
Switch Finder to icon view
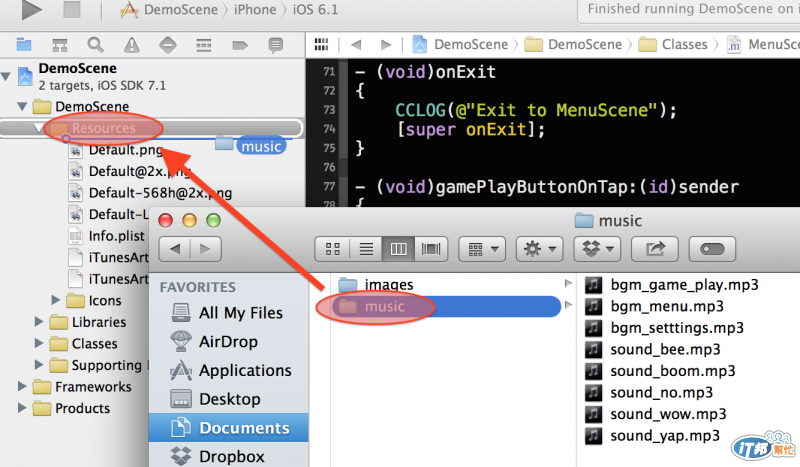(x=333, y=249)
